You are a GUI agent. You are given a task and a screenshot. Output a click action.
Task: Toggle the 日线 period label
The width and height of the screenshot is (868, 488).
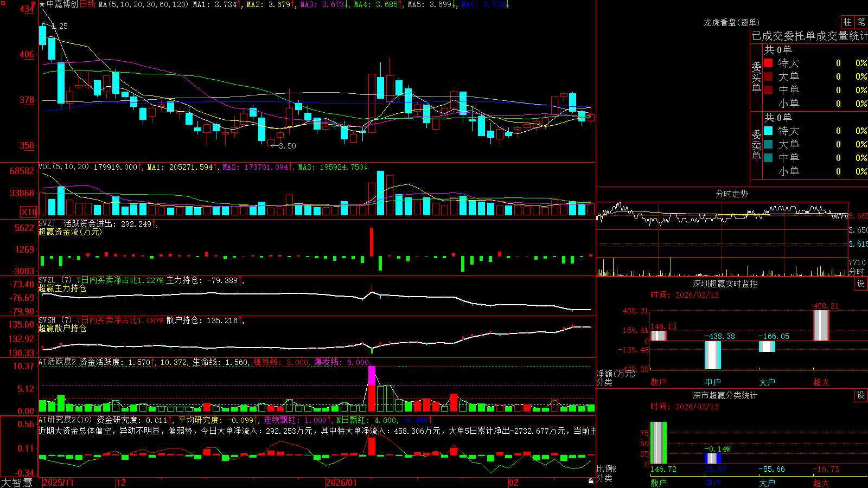[x=87, y=4]
